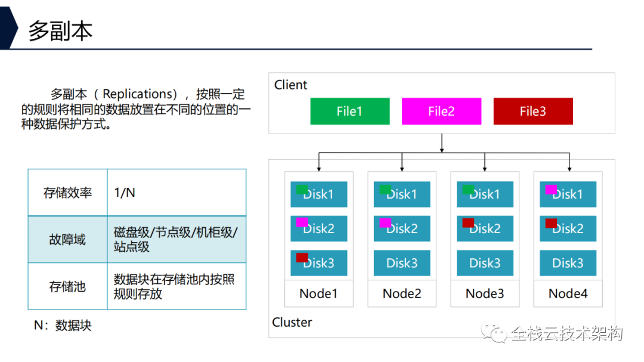
Task: Select the green File1 block
Action: click(x=349, y=111)
